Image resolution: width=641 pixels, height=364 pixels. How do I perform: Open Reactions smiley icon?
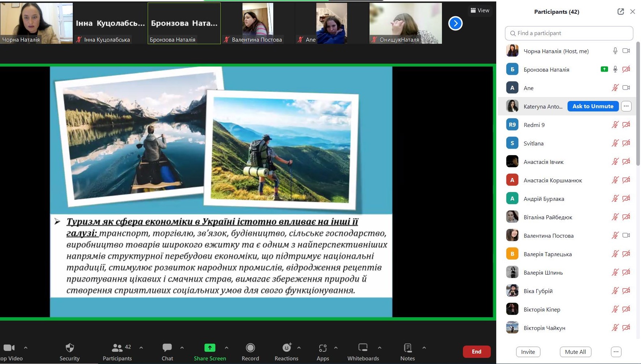pyautogui.click(x=287, y=348)
